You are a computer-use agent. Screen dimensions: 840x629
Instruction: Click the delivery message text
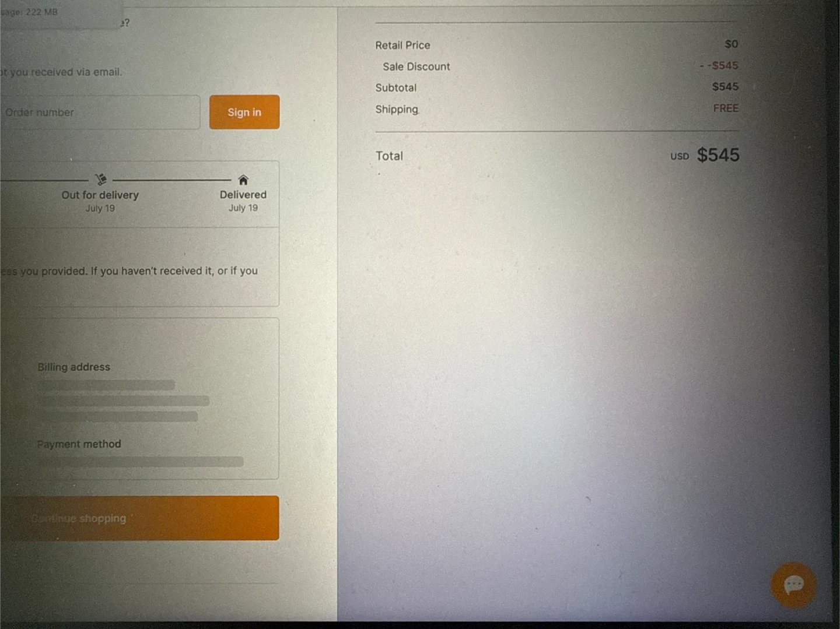[129, 271]
